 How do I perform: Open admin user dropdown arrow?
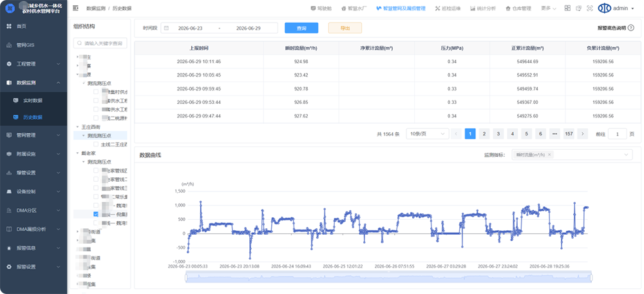point(632,8)
